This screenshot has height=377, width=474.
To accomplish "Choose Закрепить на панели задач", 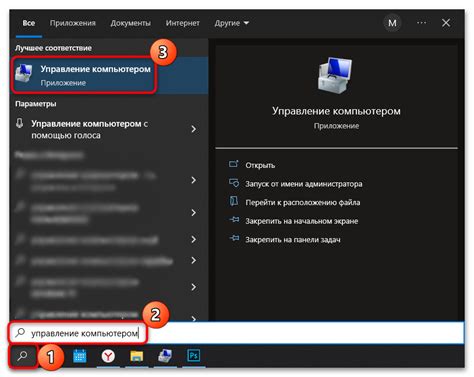I will pos(293,239).
